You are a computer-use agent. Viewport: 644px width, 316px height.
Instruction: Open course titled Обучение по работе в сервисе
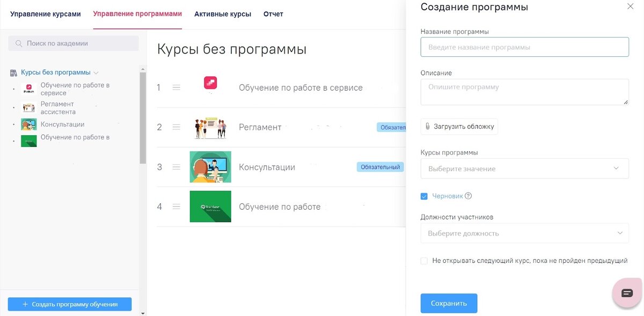[301, 87]
